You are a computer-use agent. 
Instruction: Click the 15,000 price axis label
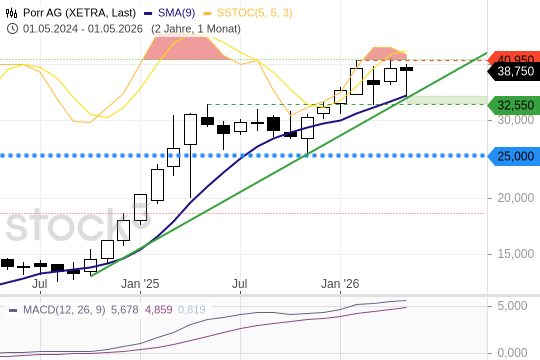click(516, 254)
